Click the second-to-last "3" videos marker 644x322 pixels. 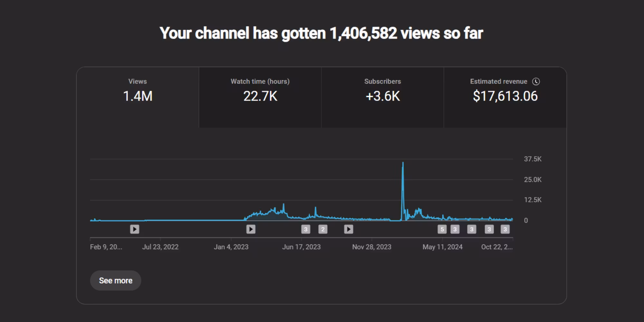tap(489, 229)
